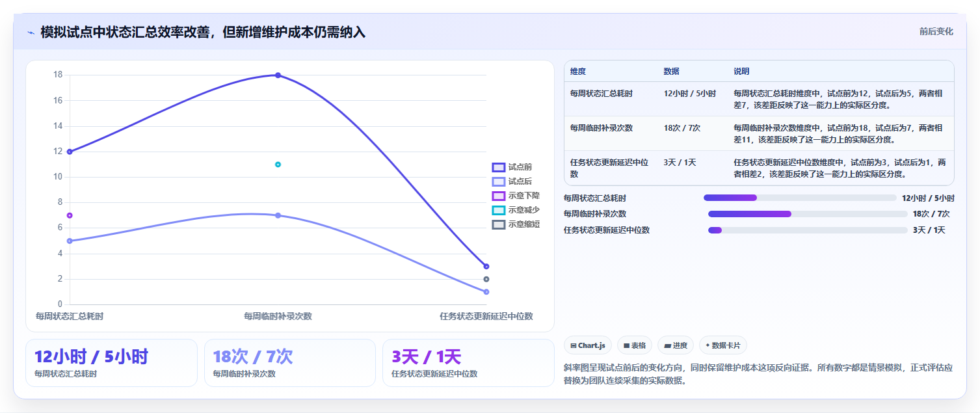This screenshot has height=413, width=980.
Task: Click table cell 3天 / 1天
Action: (680, 163)
